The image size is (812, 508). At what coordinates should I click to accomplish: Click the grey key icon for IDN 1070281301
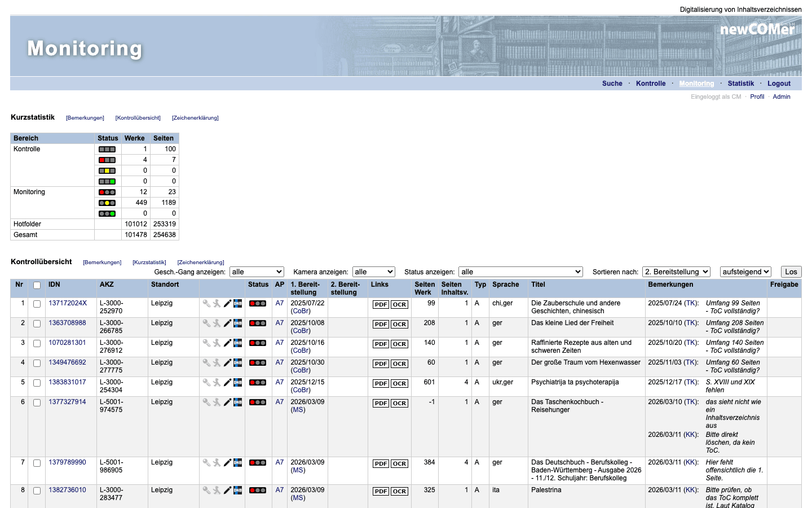coord(206,343)
